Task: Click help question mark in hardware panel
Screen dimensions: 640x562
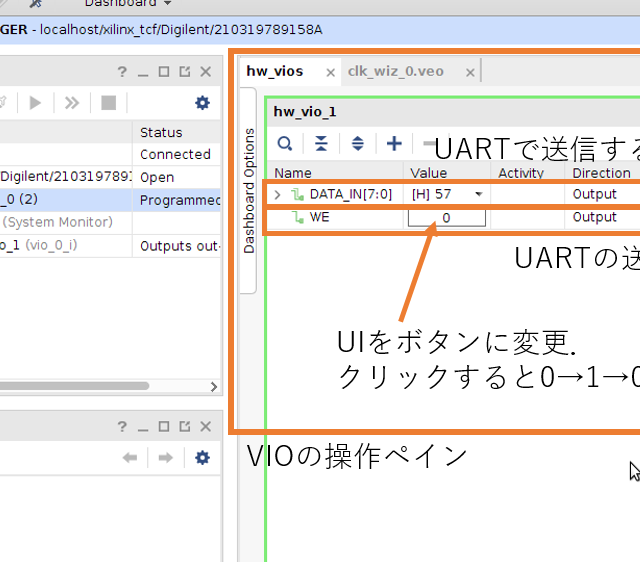Action: pos(122,72)
